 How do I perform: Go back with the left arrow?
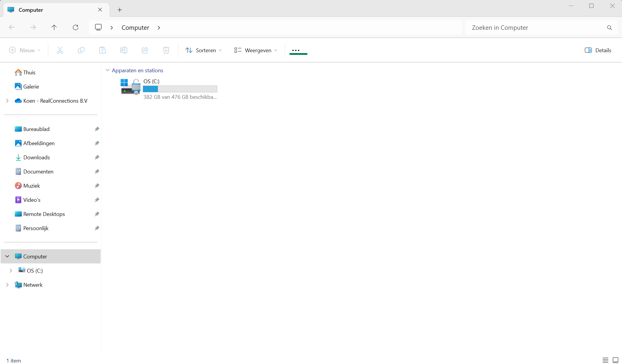click(12, 27)
